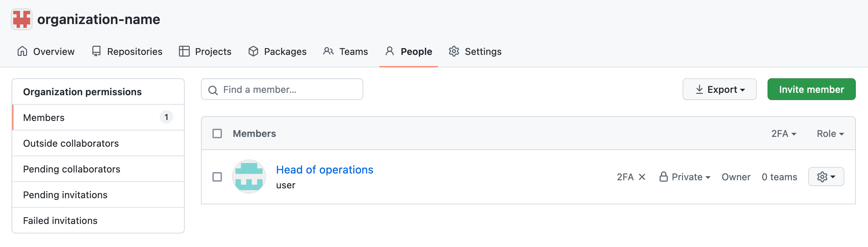Check the Head of operations row checkbox
This screenshot has width=868, height=247.
point(217,177)
